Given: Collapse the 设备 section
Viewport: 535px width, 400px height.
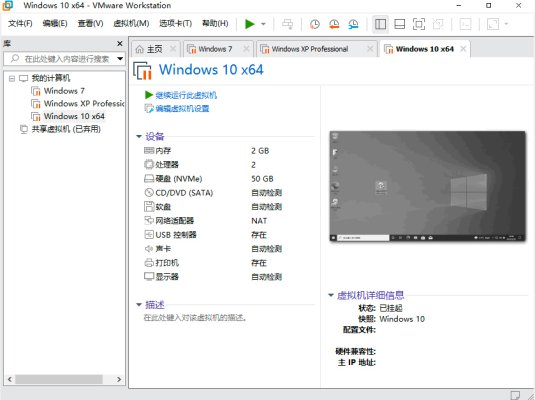Looking at the screenshot, I should click(139, 137).
